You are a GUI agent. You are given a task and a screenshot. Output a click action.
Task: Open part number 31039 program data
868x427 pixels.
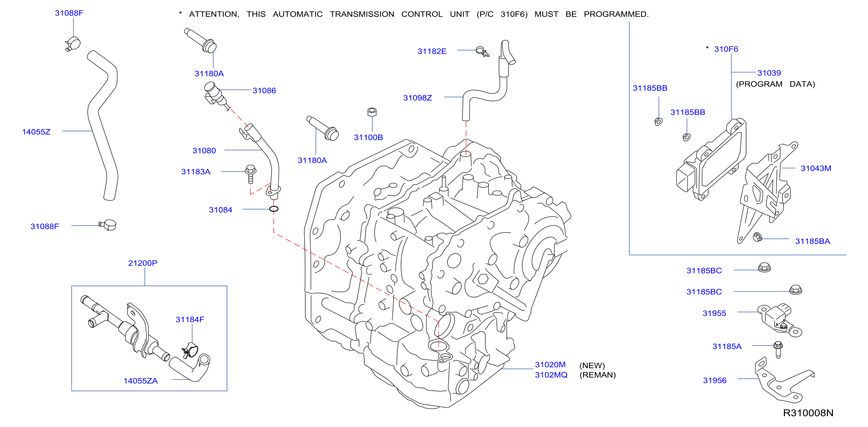[x=769, y=73]
